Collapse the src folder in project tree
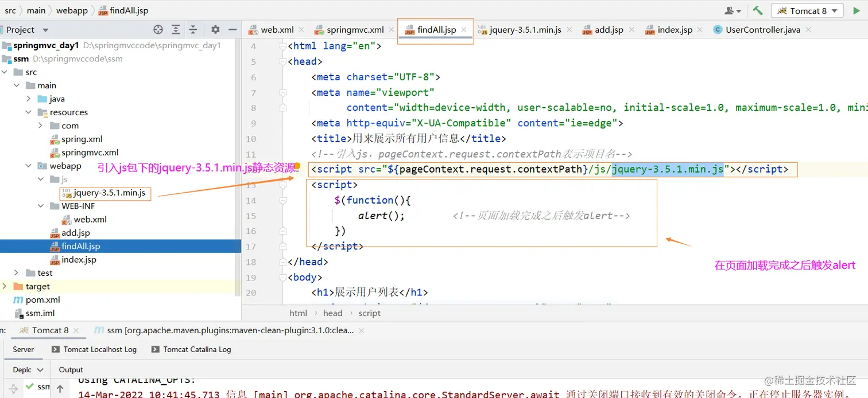Screen dimensions: 868x398 pos(5,72)
